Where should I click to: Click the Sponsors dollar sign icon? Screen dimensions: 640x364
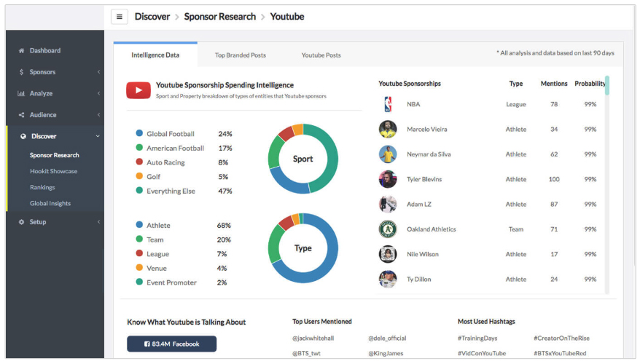[21, 72]
